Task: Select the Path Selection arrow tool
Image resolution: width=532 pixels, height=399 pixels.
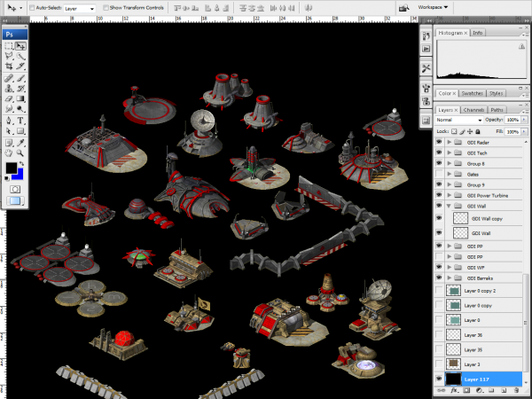Action: click(x=9, y=131)
